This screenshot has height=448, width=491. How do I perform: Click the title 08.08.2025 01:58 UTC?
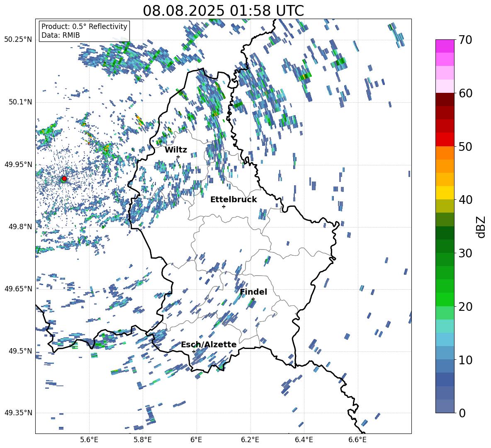[223, 11]
